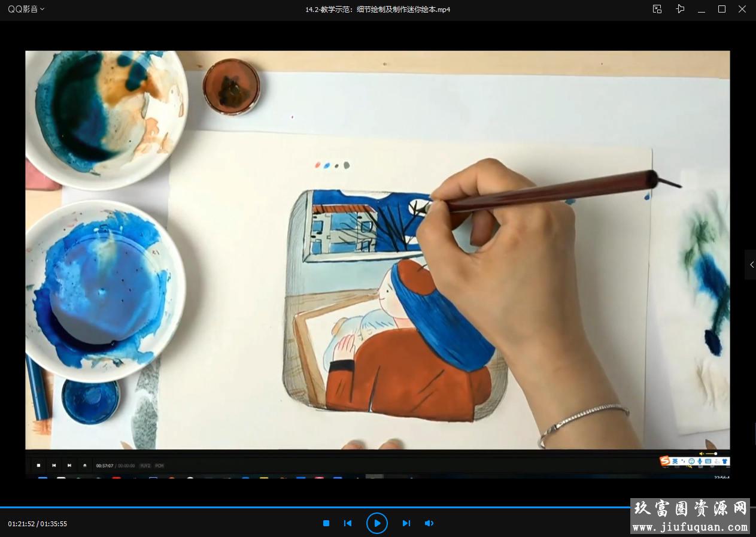This screenshot has height=537, width=756.
Task: Pin the player window on top
Action: (680, 9)
